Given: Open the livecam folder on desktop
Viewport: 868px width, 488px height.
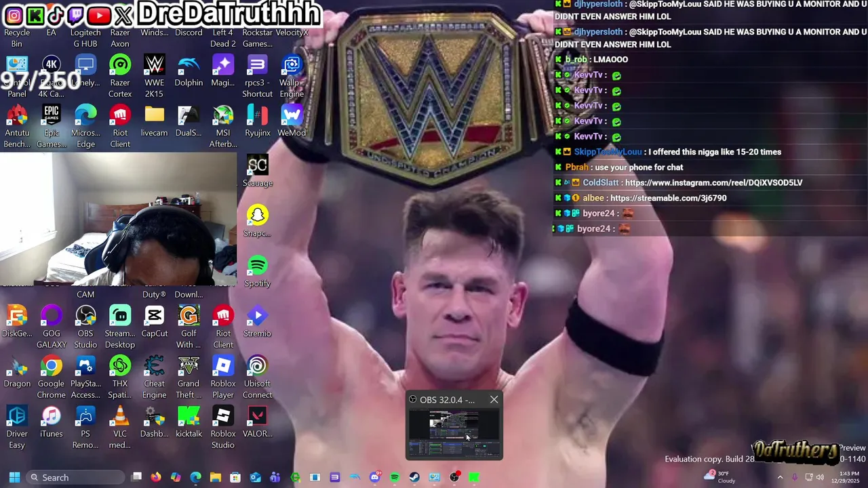Looking at the screenshot, I should (x=155, y=121).
